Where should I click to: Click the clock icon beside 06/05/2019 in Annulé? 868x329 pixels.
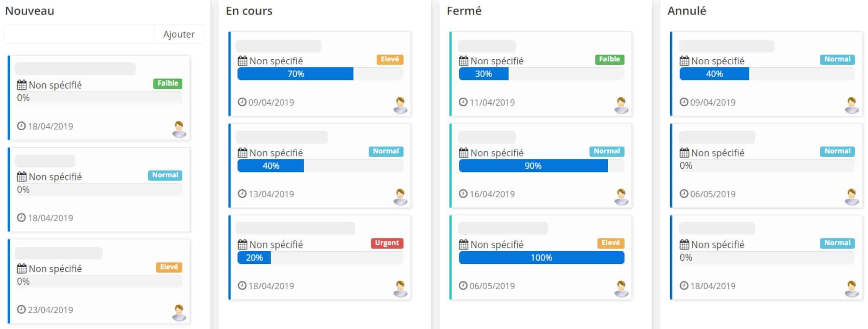click(x=684, y=193)
